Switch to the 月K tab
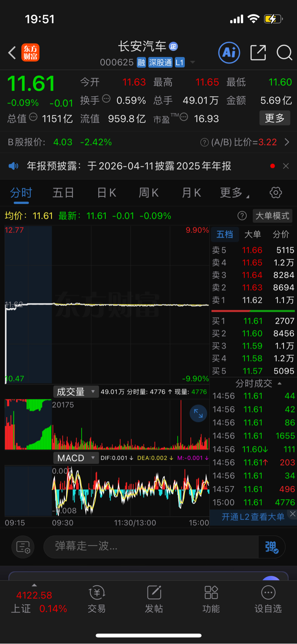Screen dimensions: 297x644 [x=191, y=192]
